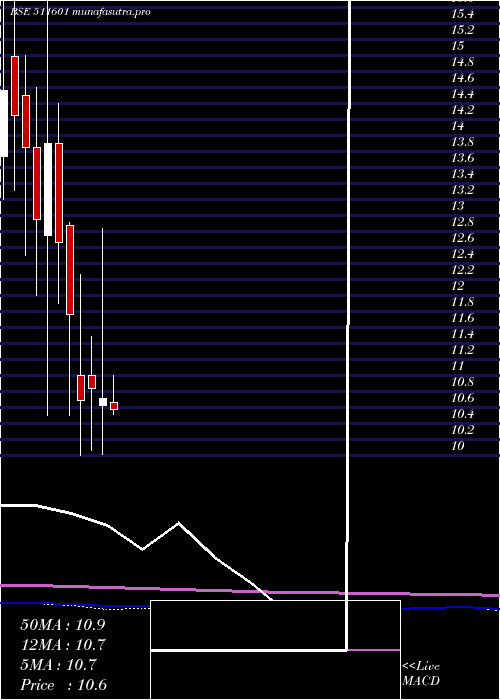Click the 12MA : 10.7 value text

tap(63, 645)
